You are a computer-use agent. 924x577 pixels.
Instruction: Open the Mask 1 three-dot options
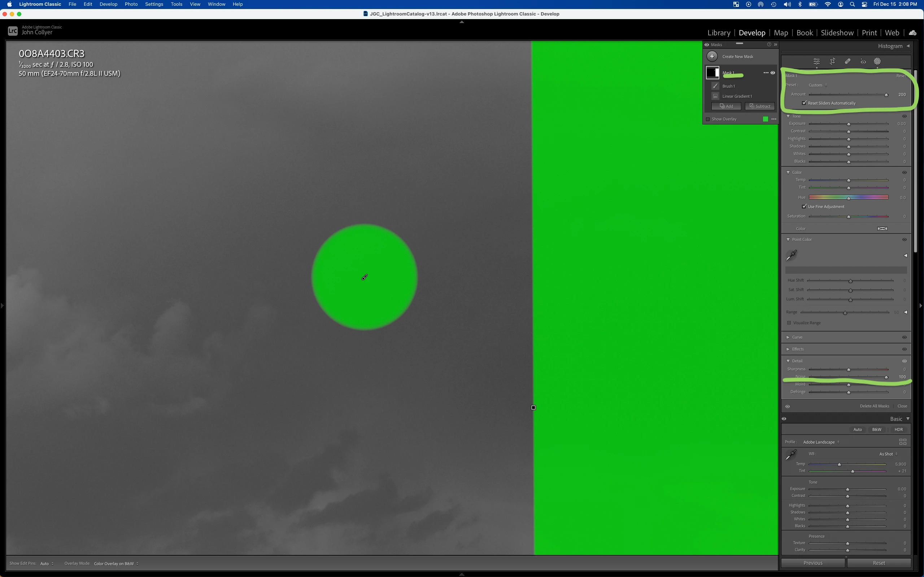click(766, 73)
